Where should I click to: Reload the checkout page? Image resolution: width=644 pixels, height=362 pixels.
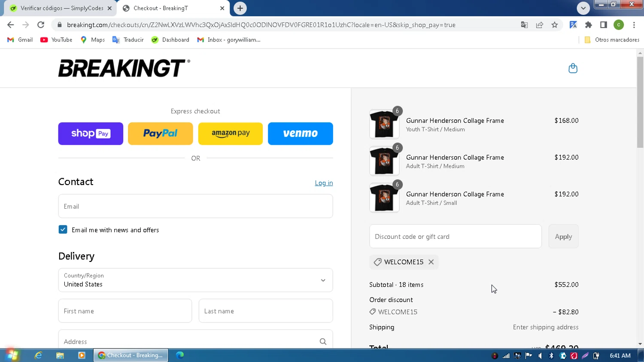tap(41, 25)
